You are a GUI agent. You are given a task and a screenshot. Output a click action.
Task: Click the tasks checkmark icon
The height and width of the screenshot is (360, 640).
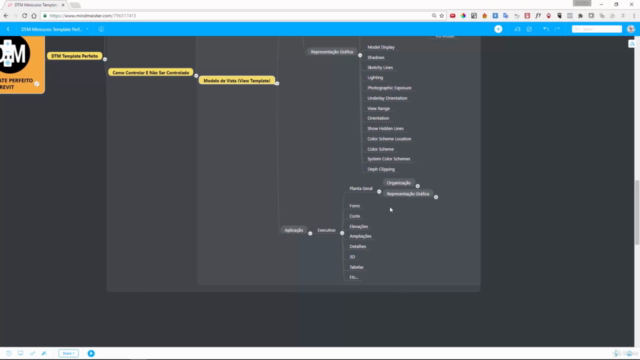tap(32, 353)
